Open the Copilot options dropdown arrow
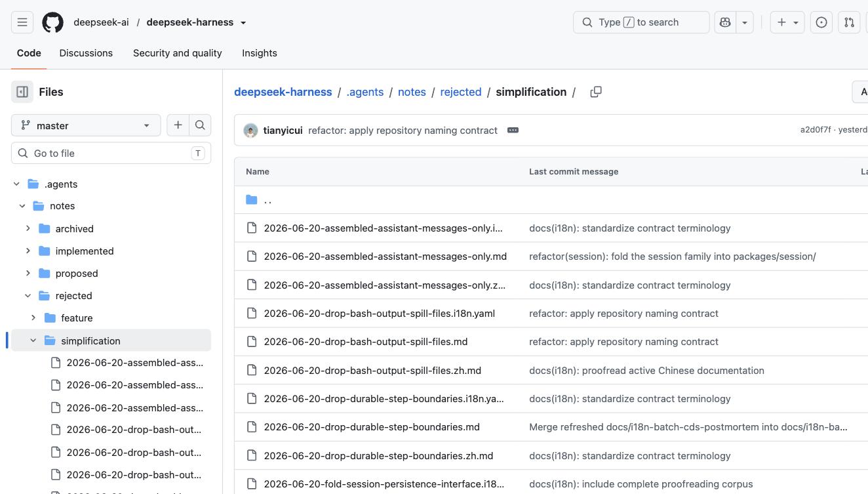The height and width of the screenshot is (494, 868). click(x=745, y=22)
